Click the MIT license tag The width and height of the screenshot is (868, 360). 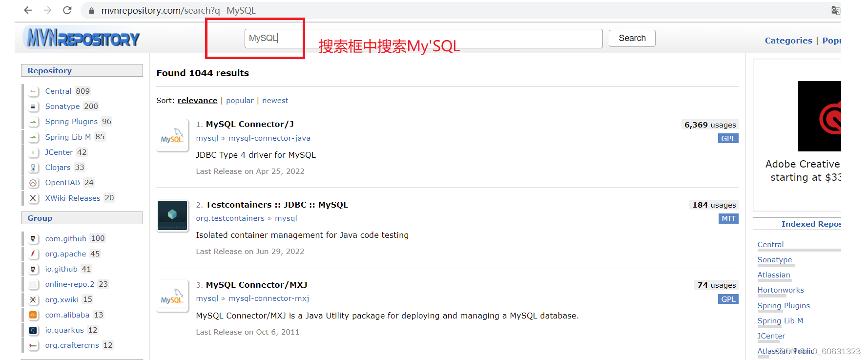click(x=728, y=219)
